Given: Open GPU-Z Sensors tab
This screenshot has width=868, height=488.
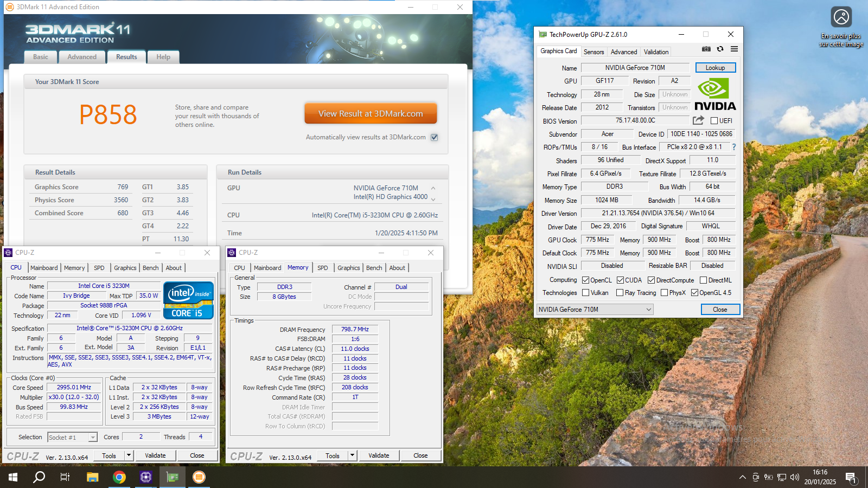Looking at the screenshot, I should (593, 52).
